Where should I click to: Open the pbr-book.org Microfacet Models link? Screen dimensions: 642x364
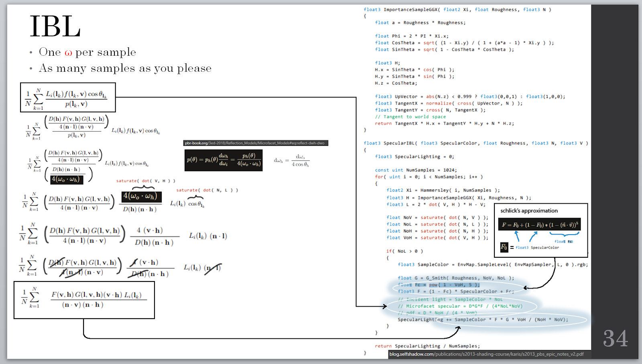pos(256,143)
